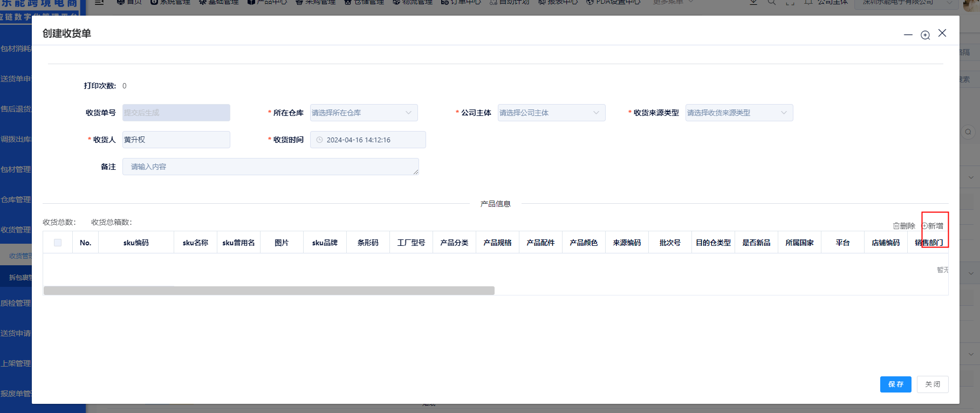Screen dimensions: 980x413
Task: Tick the select-all checkbox in table header
Action: (x=58, y=243)
